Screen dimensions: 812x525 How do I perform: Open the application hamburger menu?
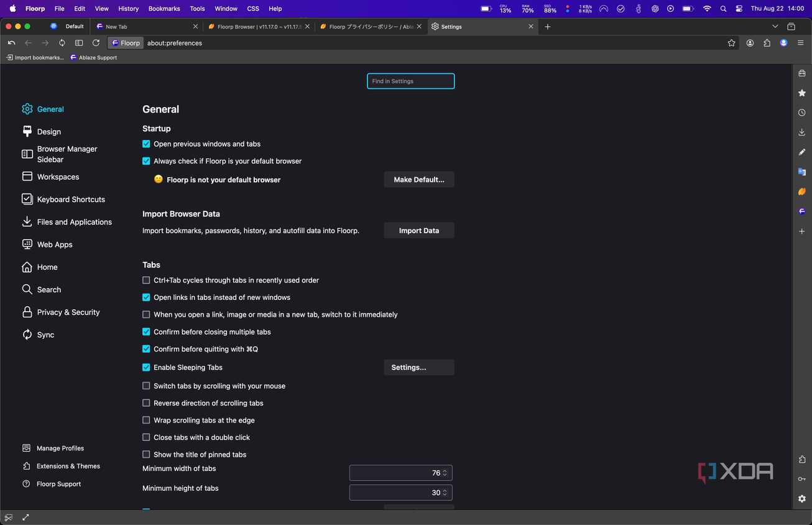(801, 43)
